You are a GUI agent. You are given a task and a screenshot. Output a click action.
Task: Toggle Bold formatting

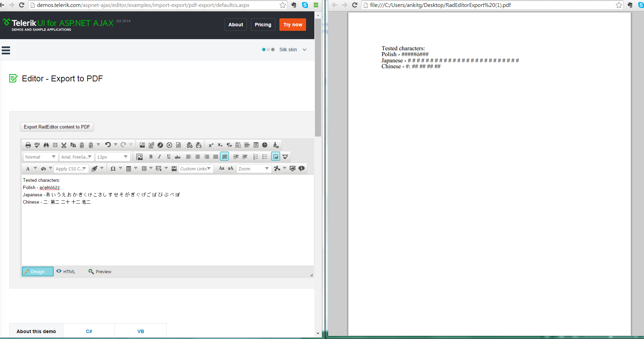pos(151,157)
